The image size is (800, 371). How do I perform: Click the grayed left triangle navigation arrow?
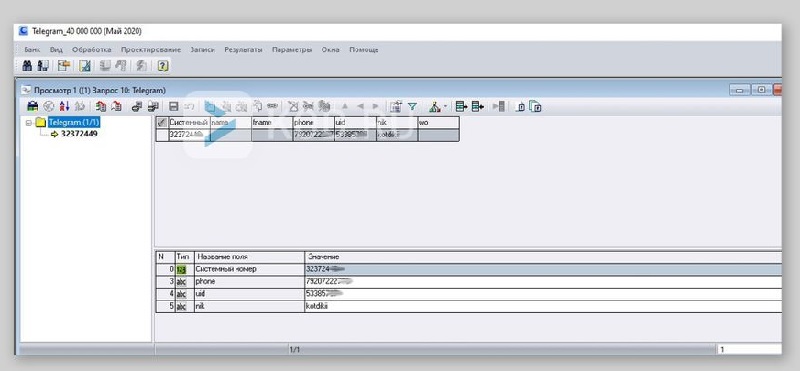pyautogui.click(x=360, y=107)
